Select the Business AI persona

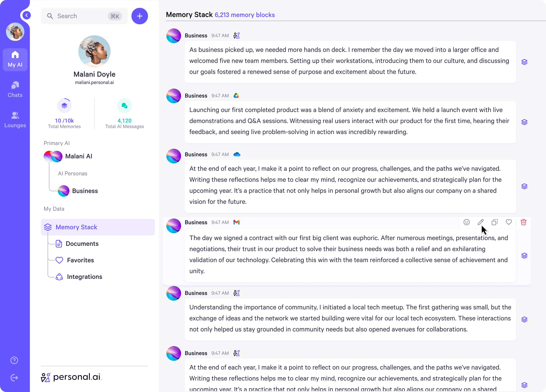pyautogui.click(x=85, y=191)
